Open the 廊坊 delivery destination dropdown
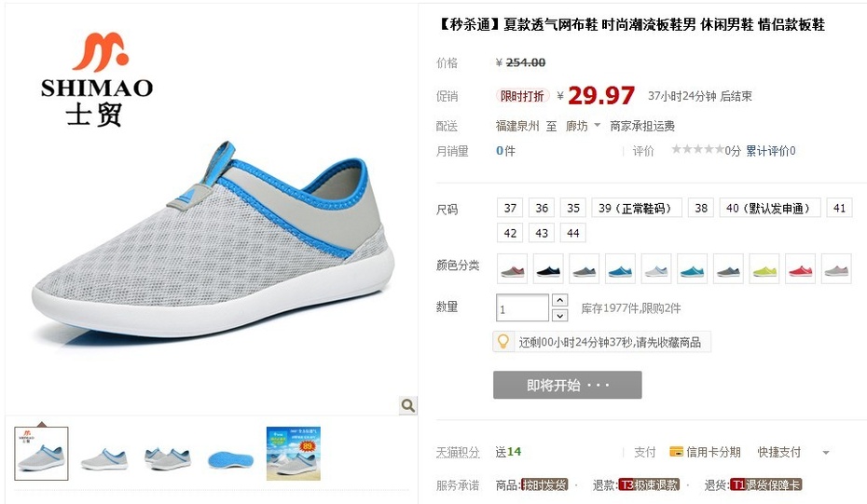 pyautogui.click(x=583, y=126)
